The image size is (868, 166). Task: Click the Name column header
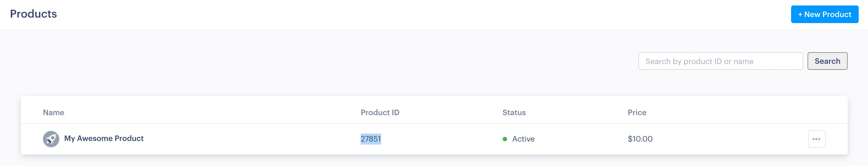(53, 112)
